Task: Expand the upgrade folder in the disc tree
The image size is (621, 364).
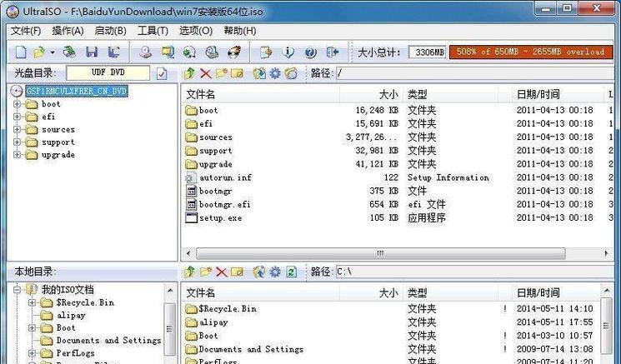Action: [x=17, y=155]
